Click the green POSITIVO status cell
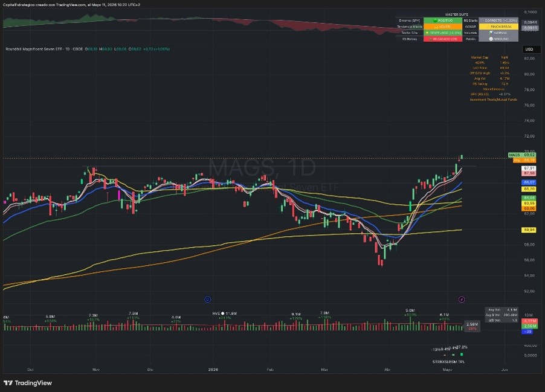Screen dimensions: 545x392 tap(443, 21)
